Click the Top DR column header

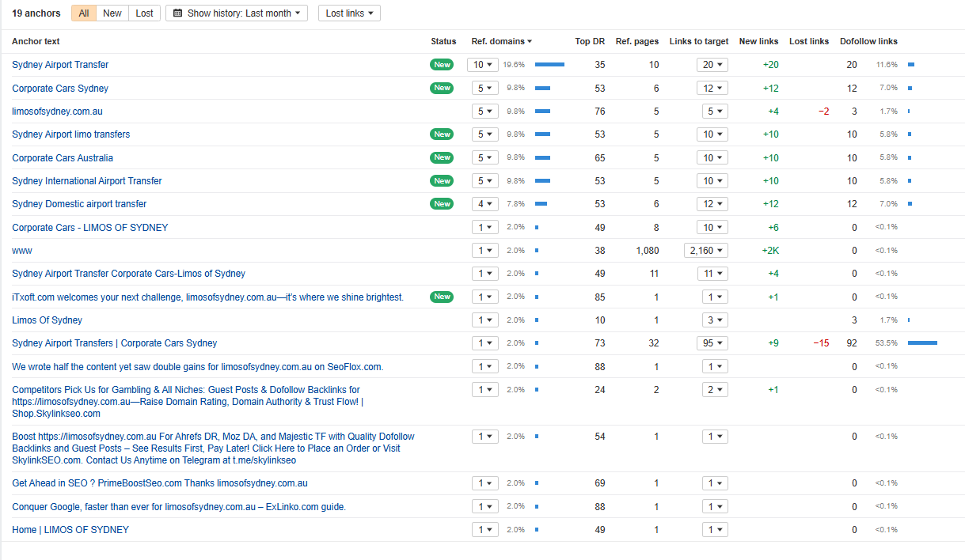[590, 41]
